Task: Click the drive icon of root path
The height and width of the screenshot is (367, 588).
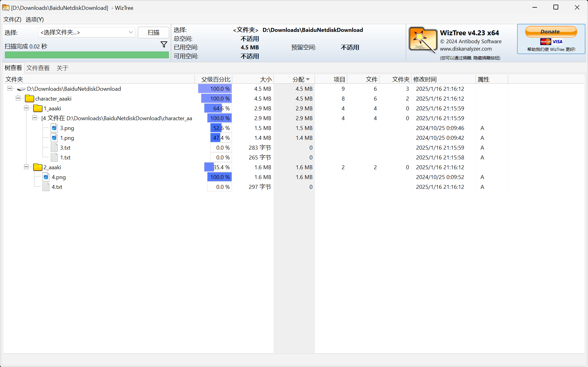Action: (x=21, y=89)
